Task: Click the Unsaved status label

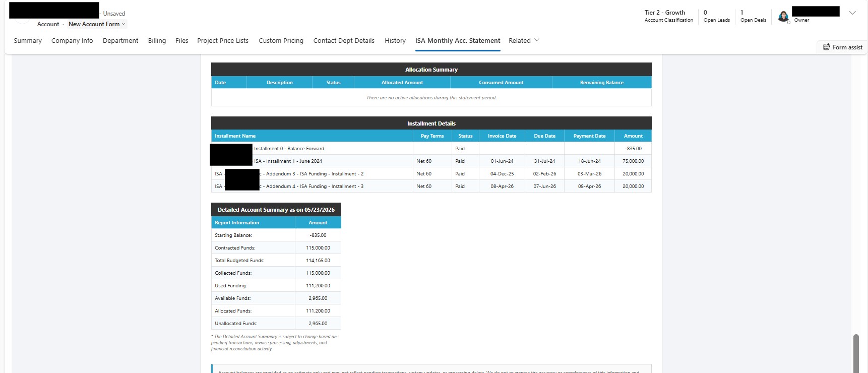Action: coord(114,14)
